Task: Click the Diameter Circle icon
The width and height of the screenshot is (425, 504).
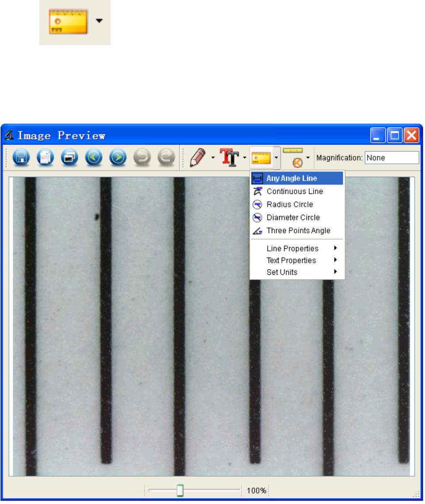Action: (258, 218)
